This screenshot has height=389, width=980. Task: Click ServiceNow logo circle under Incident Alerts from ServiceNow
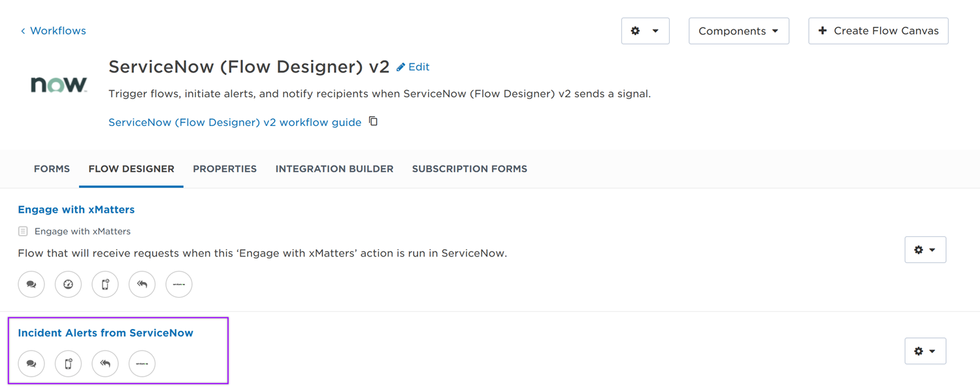tap(142, 364)
